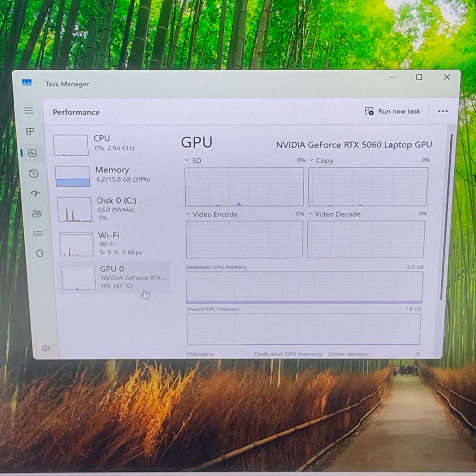476x476 pixels.
Task: Click the Video Decode usage graph
Action: (x=366, y=239)
